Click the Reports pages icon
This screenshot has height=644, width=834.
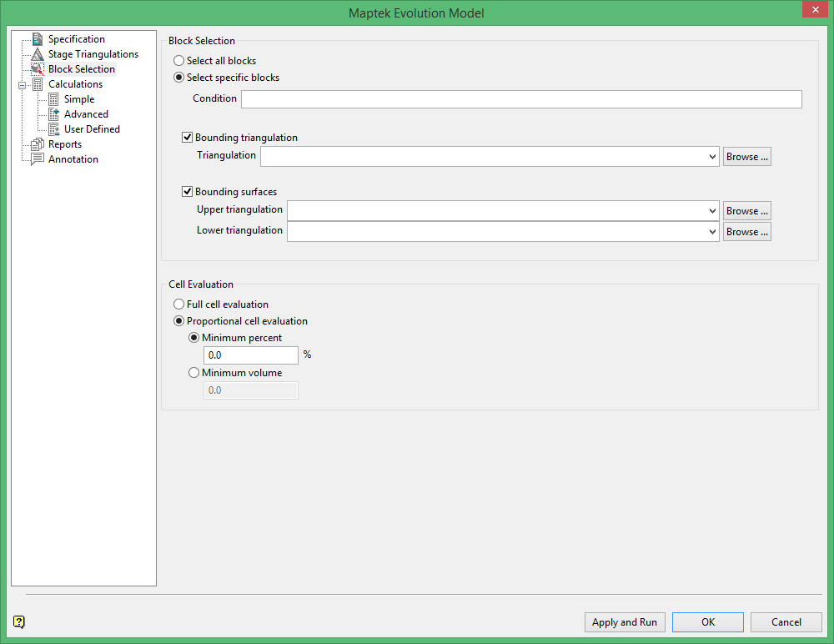[37, 144]
